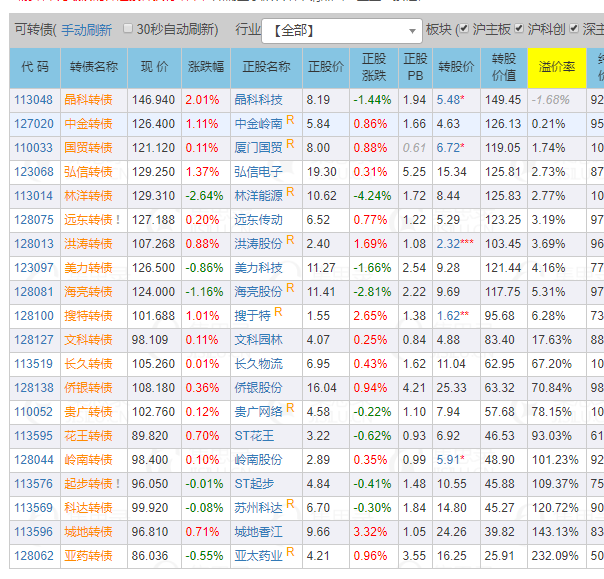Open the 文科转债 bond link

click(88, 340)
